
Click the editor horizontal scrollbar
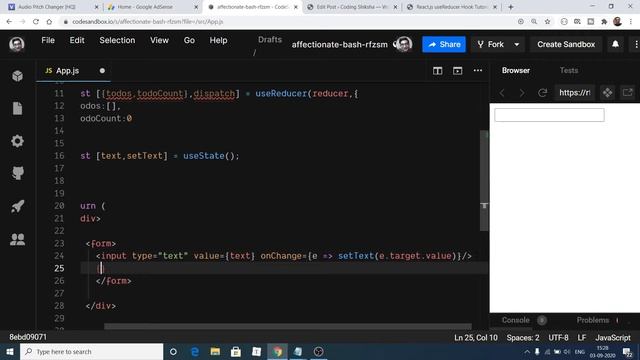288,326
